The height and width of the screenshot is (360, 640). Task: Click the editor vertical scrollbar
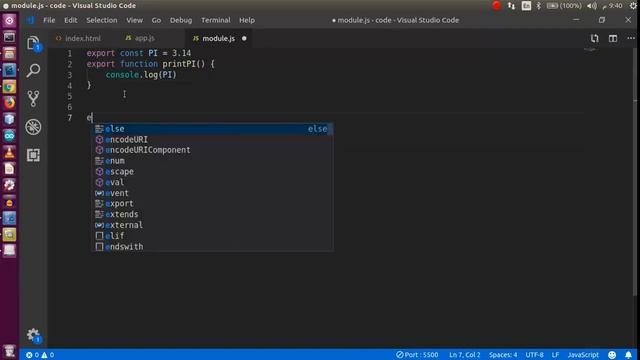coord(635,171)
